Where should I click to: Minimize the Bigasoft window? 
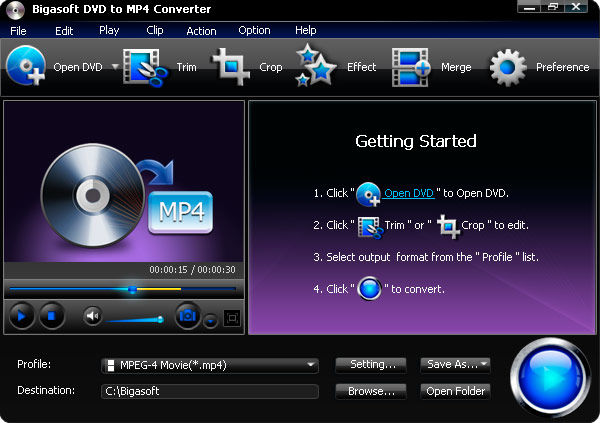click(x=529, y=7)
